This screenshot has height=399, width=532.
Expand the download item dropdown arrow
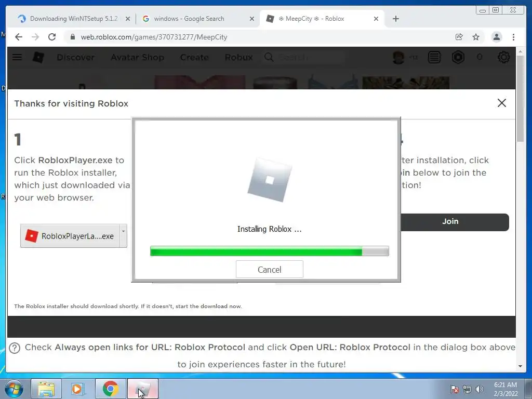coord(124,236)
